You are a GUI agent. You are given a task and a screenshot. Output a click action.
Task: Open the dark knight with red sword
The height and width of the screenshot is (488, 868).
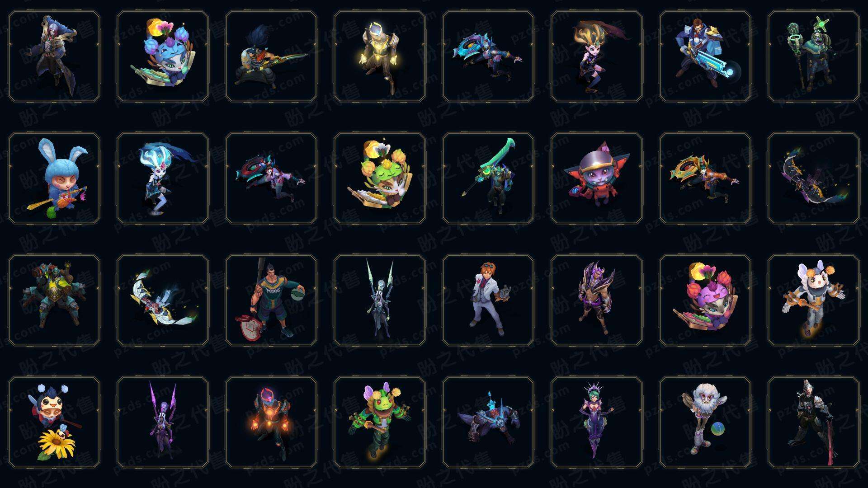[x=814, y=422]
